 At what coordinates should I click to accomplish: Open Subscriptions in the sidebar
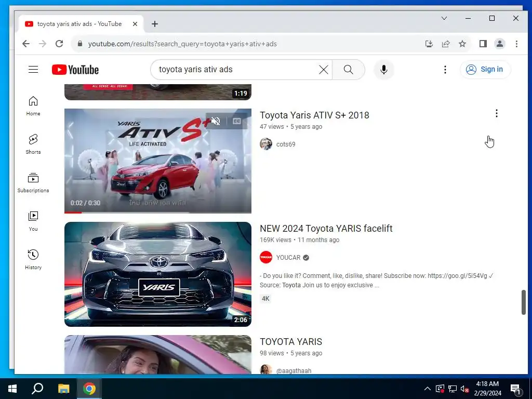pos(33,182)
